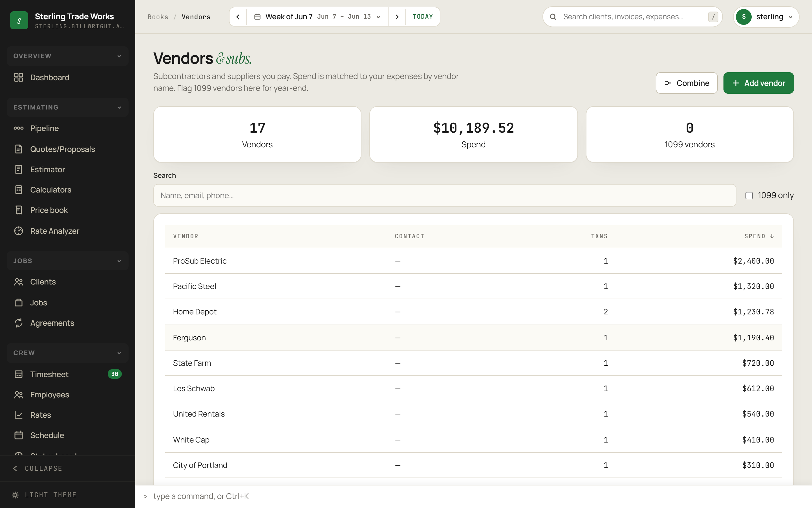The width and height of the screenshot is (812, 508).
Task: Click the Agreements refresh icon
Action: pyautogui.click(x=18, y=323)
